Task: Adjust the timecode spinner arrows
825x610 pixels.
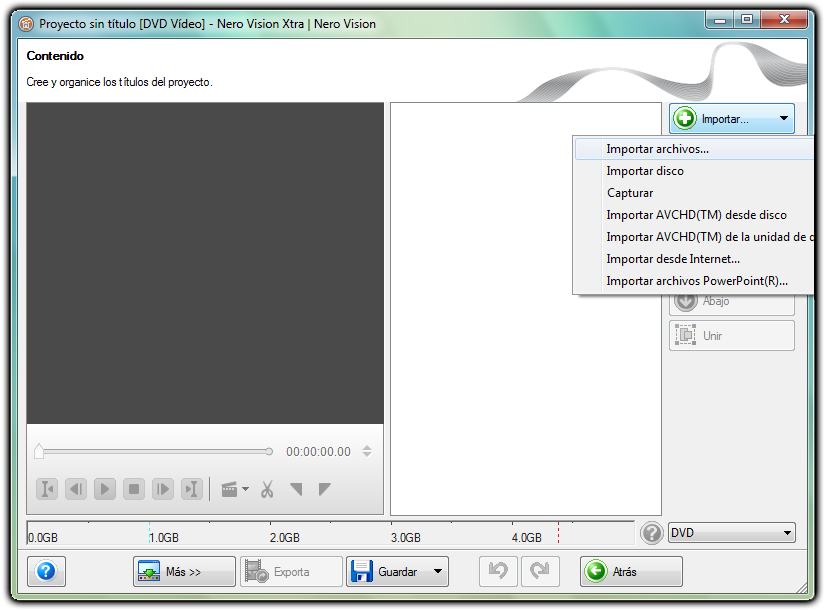Action: [x=367, y=451]
